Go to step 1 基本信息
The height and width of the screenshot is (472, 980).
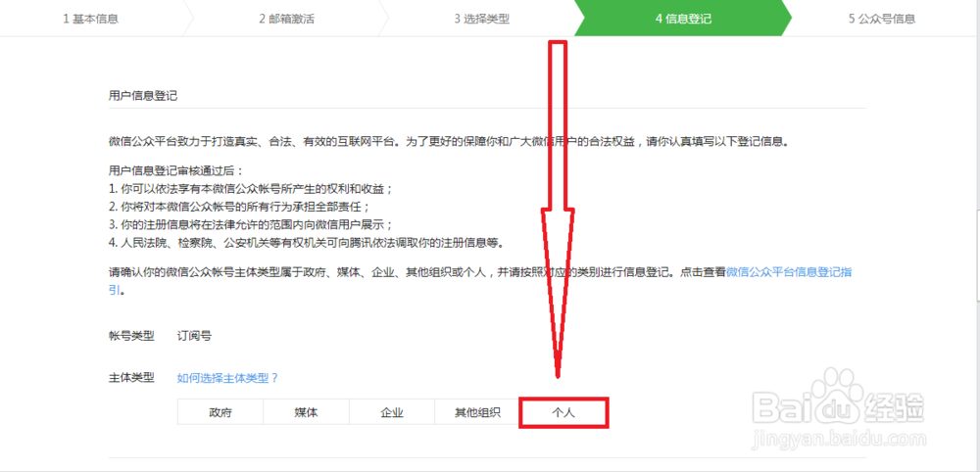pyautogui.click(x=90, y=19)
